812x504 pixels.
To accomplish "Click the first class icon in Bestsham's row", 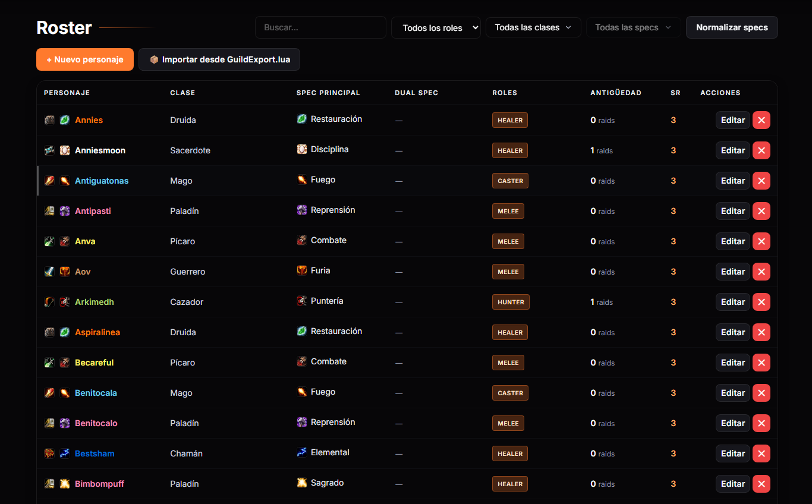I will pyautogui.click(x=49, y=453).
